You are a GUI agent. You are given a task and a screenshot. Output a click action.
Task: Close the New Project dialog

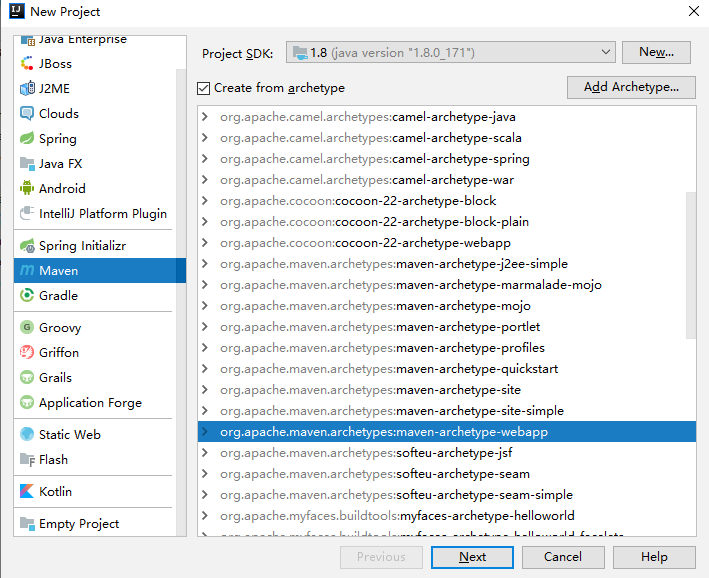(694, 11)
